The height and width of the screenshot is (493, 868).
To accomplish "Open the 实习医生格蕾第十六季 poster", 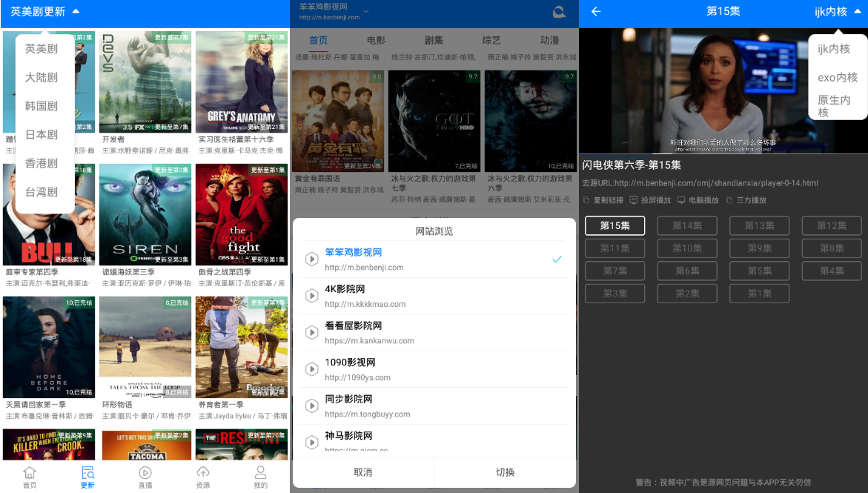I will tap(242, 82).
